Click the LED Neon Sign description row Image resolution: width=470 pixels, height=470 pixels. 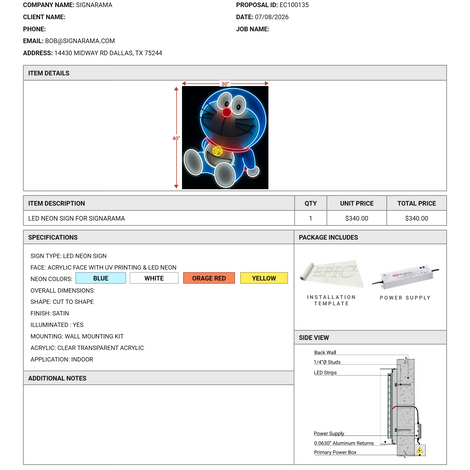(x=159, y=218)
